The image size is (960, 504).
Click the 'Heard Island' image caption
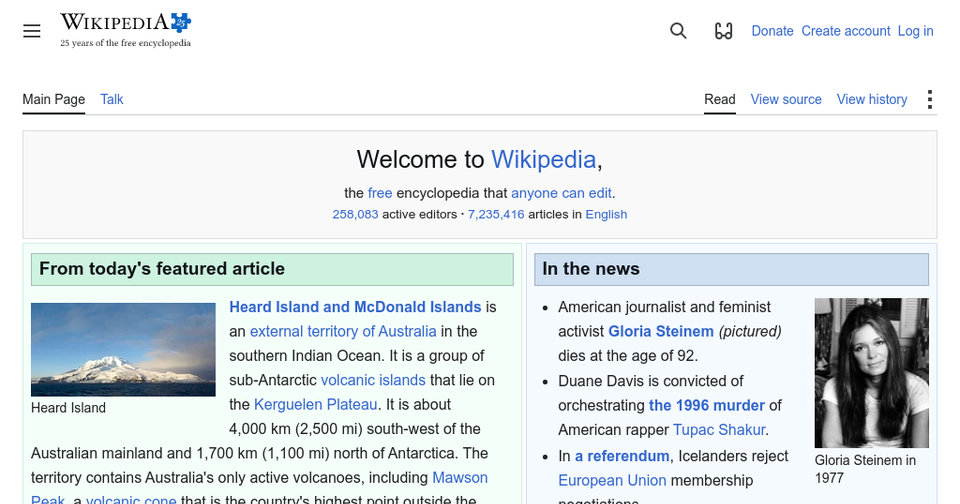pos(69,408)
